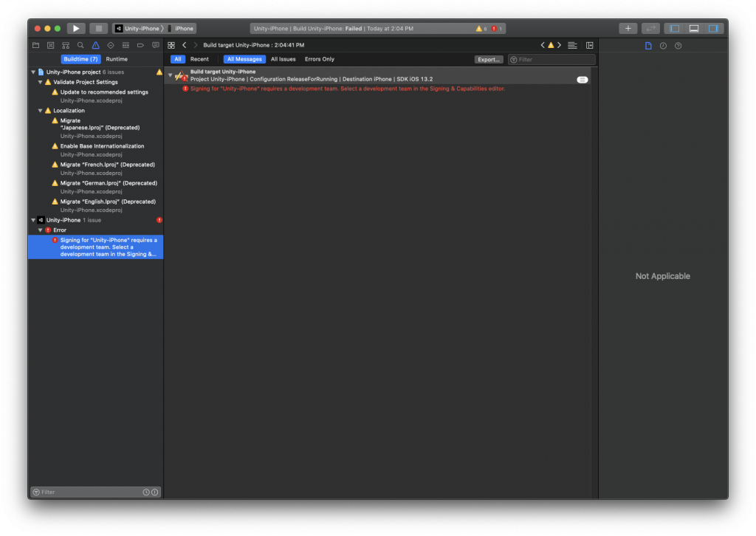756x536 pixels.
Task: Click the issue warning icon in jump bar
Action: pyautogui.click(x=551, y=45)
